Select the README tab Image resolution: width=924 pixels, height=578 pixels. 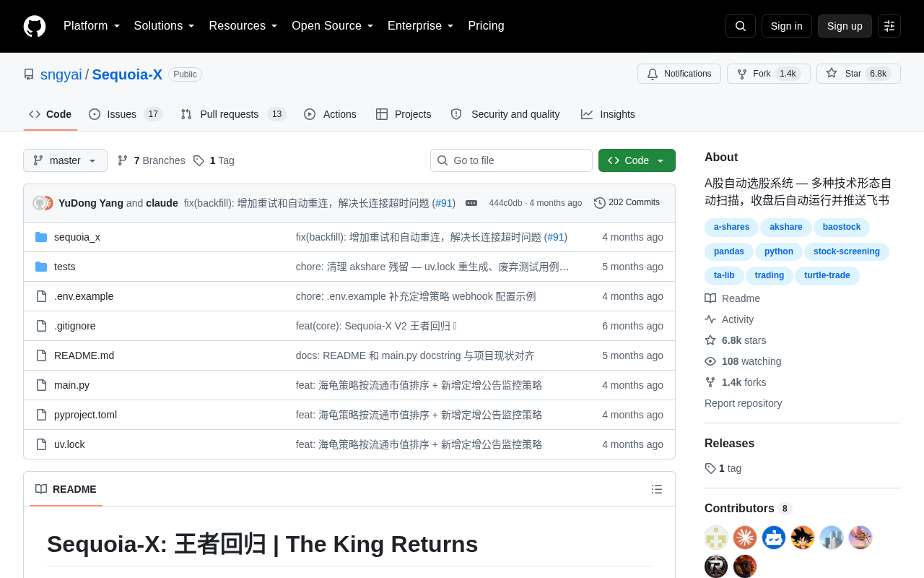(x=66, y=489)
